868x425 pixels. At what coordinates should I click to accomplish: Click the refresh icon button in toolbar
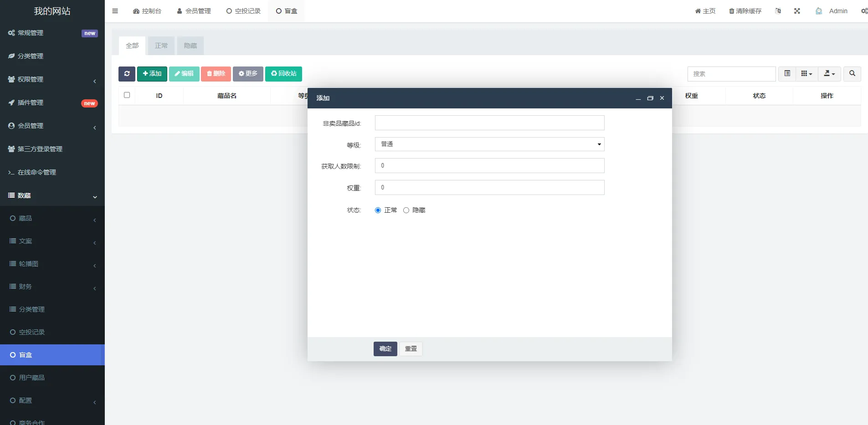127,74
